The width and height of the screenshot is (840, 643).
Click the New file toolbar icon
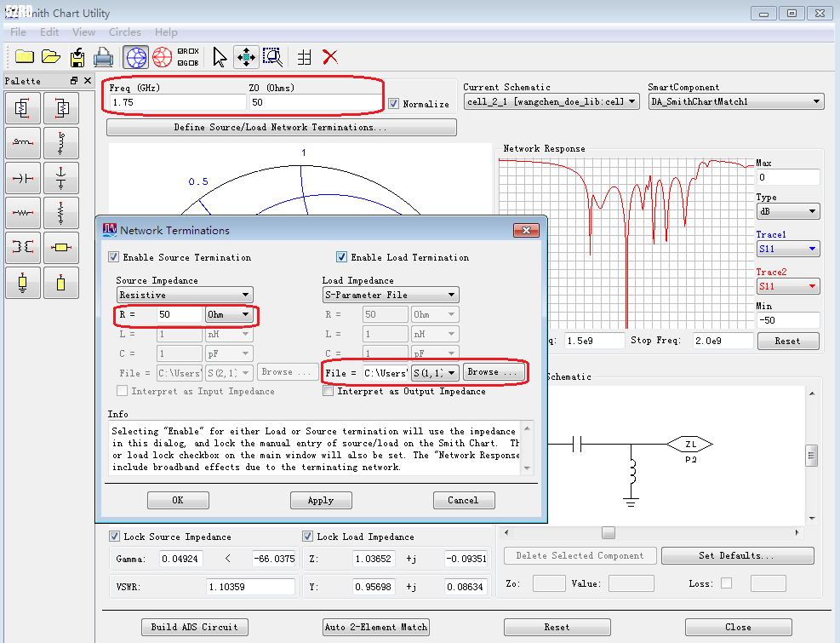pyautogui.click(x=25, y=57)
